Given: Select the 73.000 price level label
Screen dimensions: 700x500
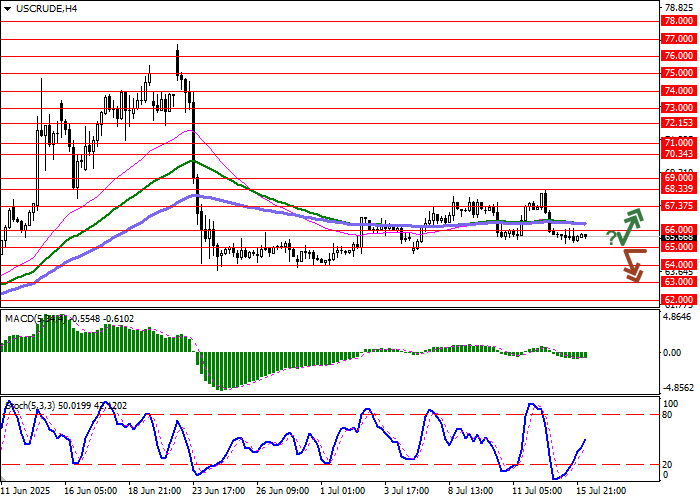Looking at the screenshot, I should (x=679, y=108).
